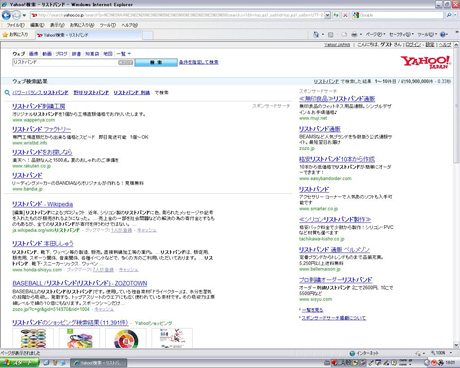Open the search provider dropdown arrow
This screenshot has height=368, width=460.
click(x=455, y=15)
